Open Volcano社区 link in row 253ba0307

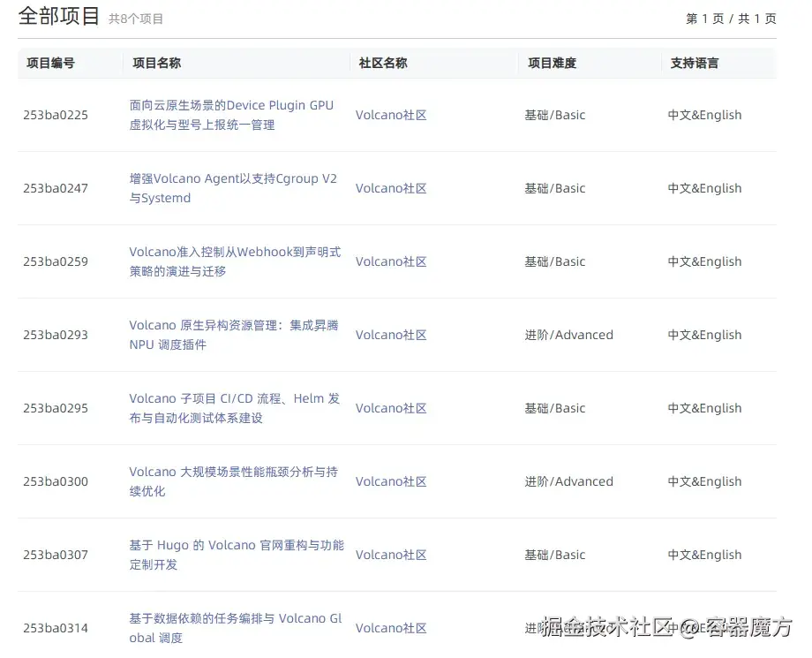[391, 555]
